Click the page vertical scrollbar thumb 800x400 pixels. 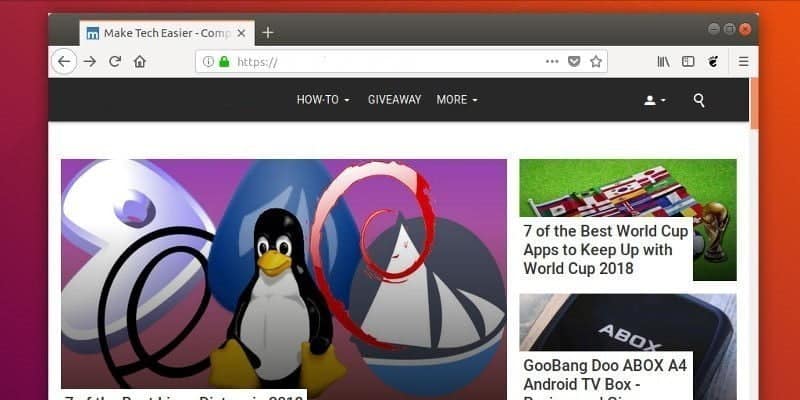click(754, 104)
